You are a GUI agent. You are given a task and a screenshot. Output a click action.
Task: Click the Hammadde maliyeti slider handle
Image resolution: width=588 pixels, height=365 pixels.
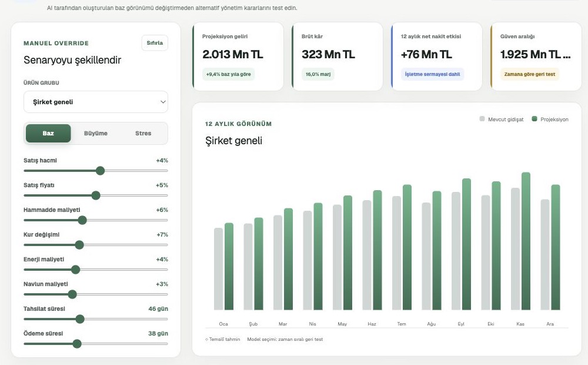coord(82,220)
